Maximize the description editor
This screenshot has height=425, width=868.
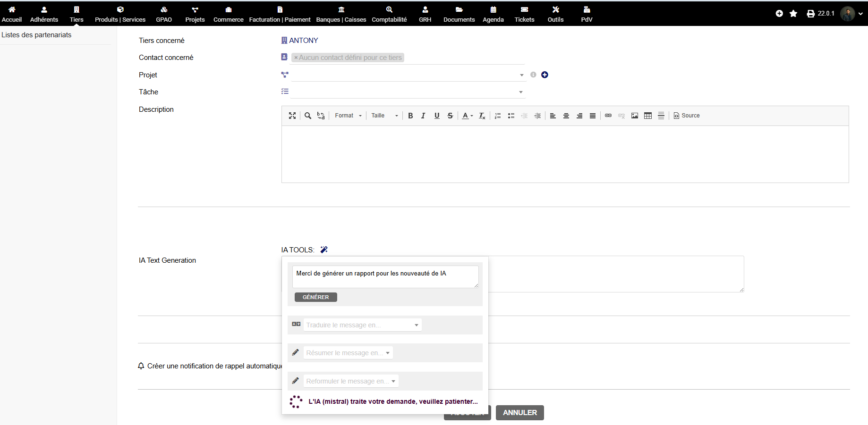292,116
